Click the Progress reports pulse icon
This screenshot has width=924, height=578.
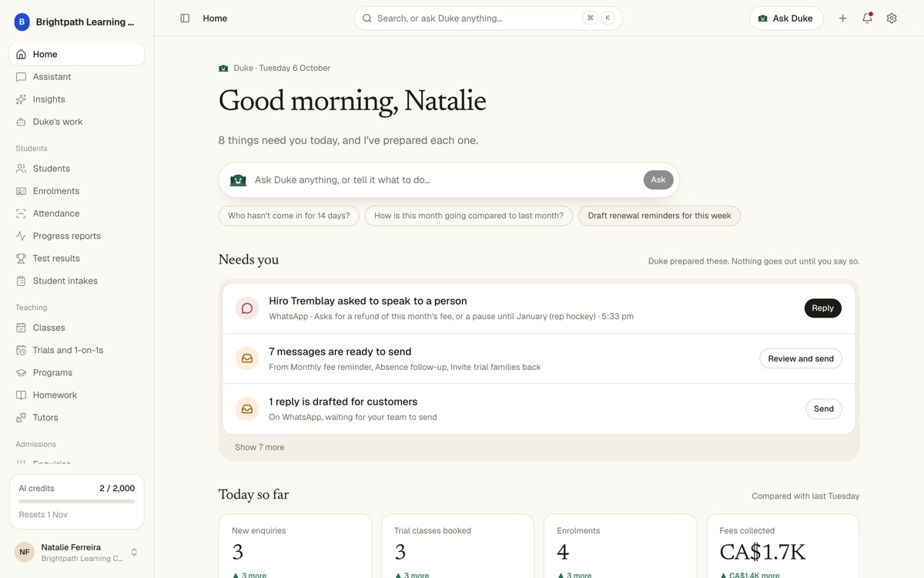pyautogui.click(x=21, y=236)
